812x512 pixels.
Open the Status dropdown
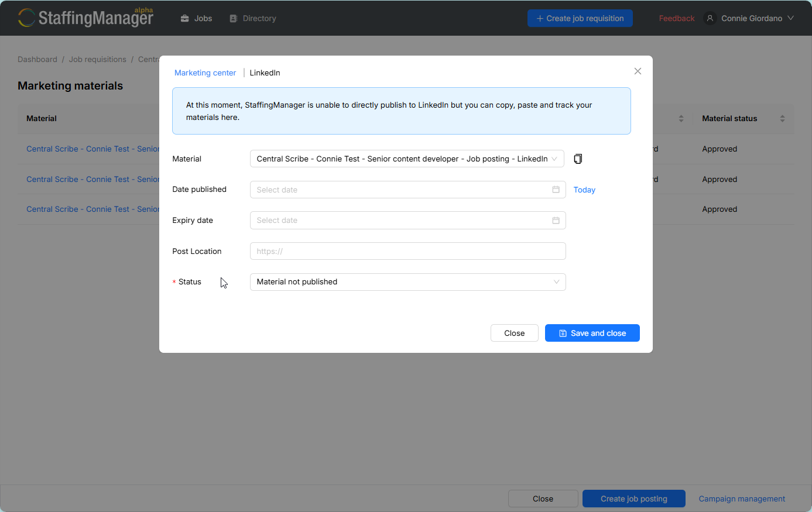(407, 282)
